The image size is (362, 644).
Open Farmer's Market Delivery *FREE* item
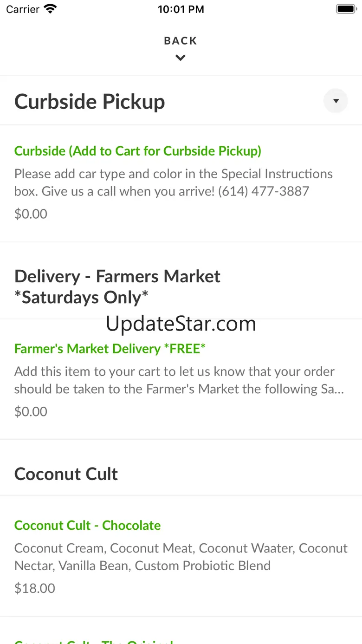tap(110, 349)
